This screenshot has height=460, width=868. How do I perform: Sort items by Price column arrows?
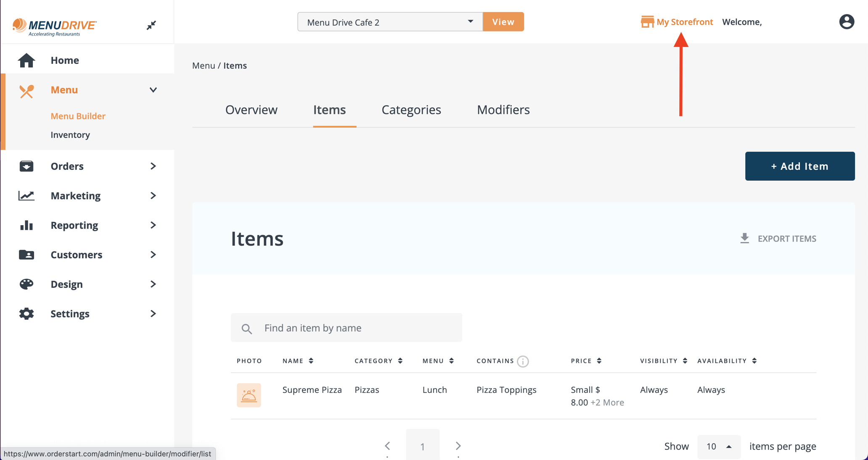pos(599,361)
